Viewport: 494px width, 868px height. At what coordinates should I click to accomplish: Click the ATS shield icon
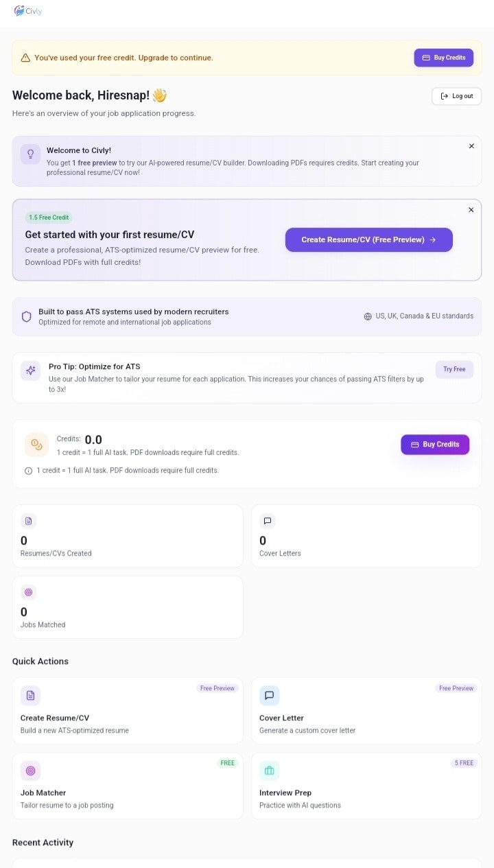pyautogui.click(x=26, y=316)
